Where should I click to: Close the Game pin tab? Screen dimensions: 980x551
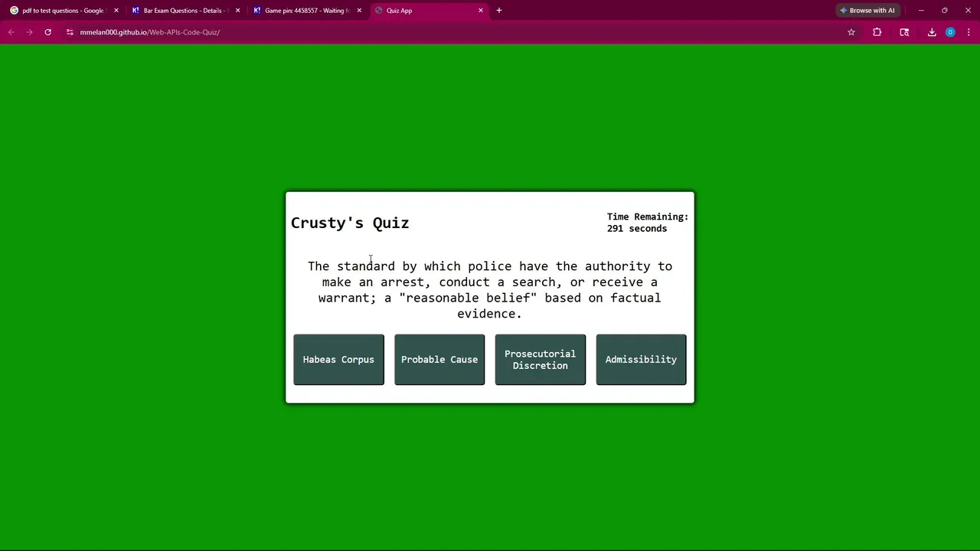(x=359, y=11)
